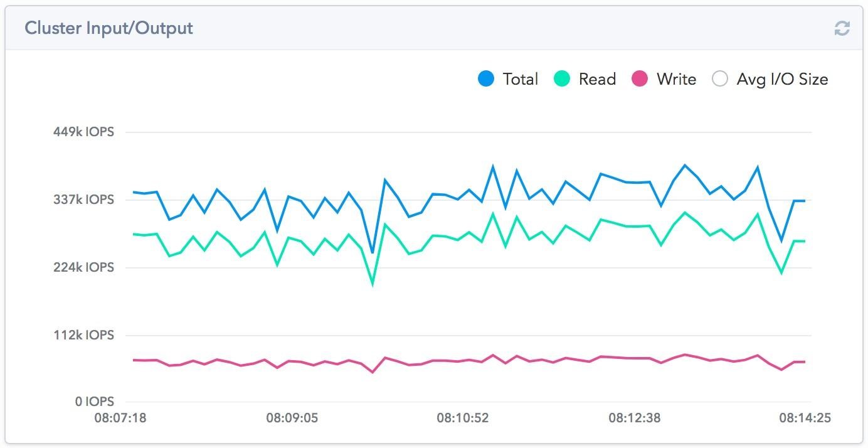Click the 449k IOPS axis label

pyautogui.click(x=85, y=132)
